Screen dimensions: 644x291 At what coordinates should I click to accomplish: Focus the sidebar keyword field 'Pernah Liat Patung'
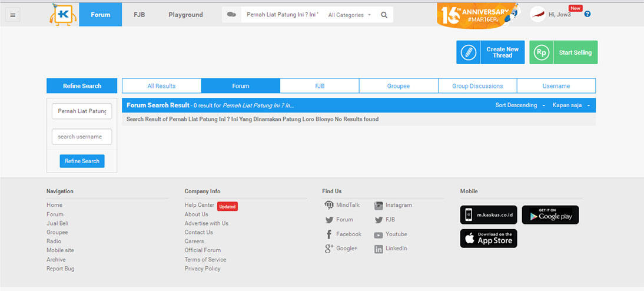pos(82,111)
